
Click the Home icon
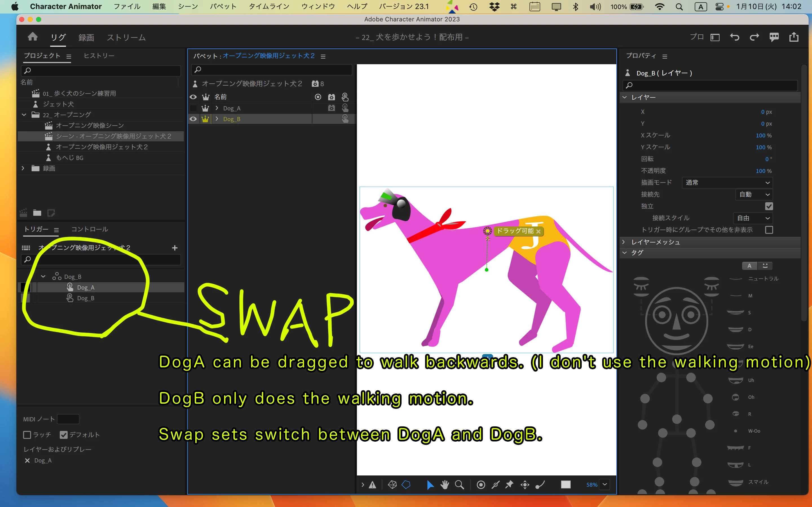32,37
